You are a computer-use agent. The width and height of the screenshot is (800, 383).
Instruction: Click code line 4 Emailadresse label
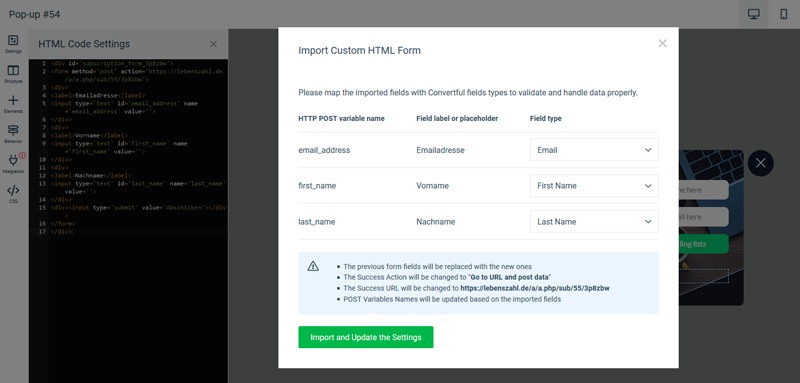[x=98, y=95]
